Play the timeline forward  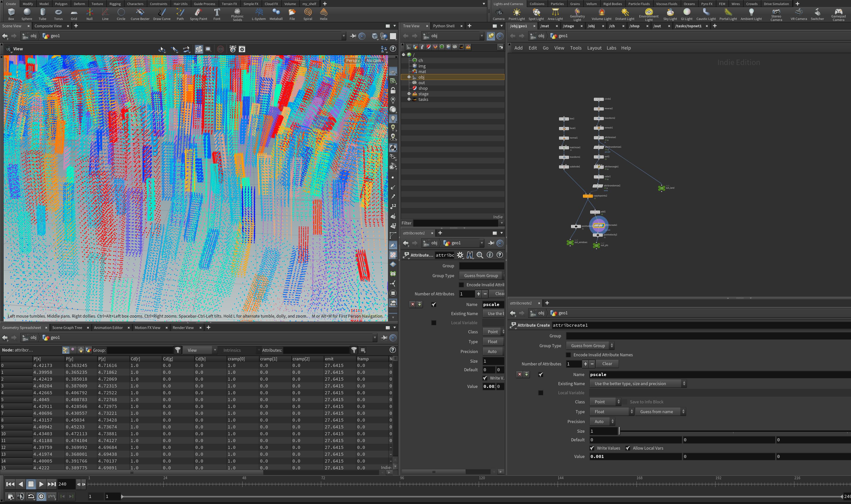point(41,484)
